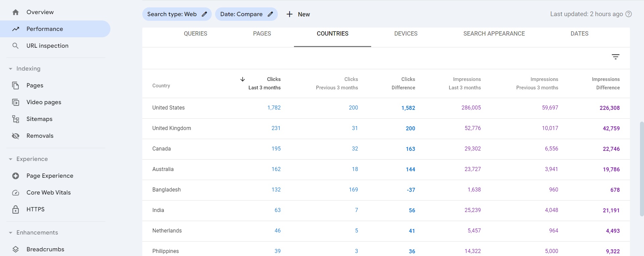Select the Philippines country row
The image size is (644, 256).
click(386, 249)
